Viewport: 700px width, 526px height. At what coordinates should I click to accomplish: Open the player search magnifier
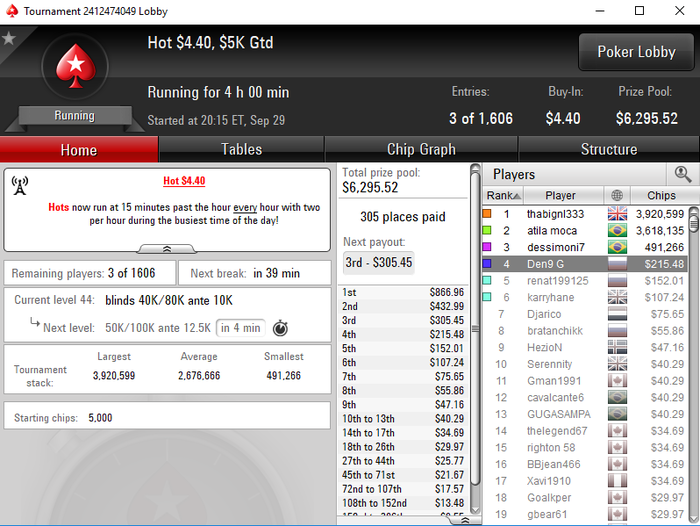pos(683,174)
